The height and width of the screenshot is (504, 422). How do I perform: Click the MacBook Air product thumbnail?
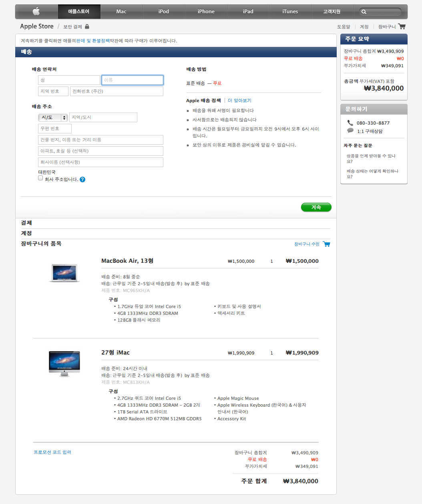pyautogui.click(x=64, y=273)
